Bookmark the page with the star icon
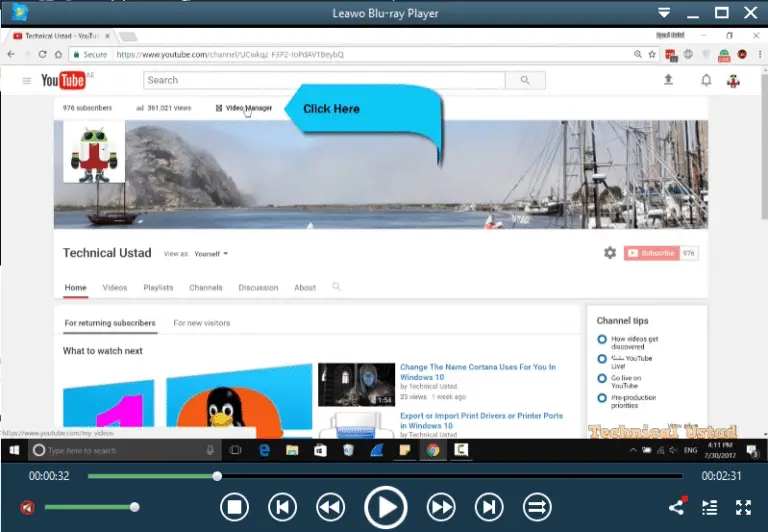768x532 pixels. 652,54
